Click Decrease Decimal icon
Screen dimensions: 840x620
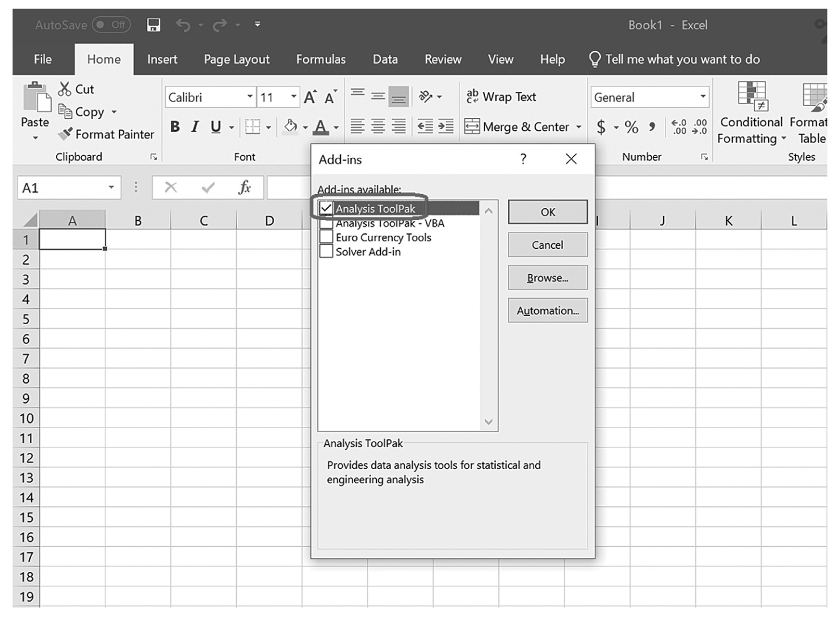point(700,126)
